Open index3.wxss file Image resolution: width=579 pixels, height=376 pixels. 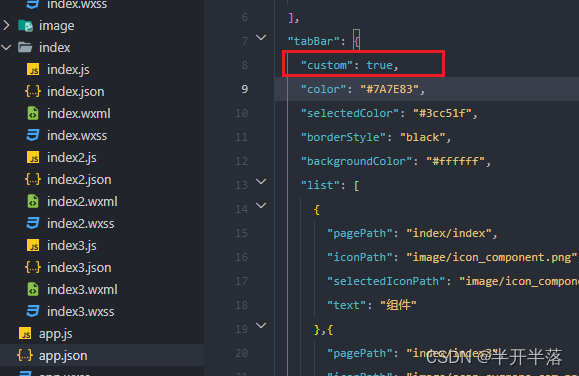coord(80,312)
